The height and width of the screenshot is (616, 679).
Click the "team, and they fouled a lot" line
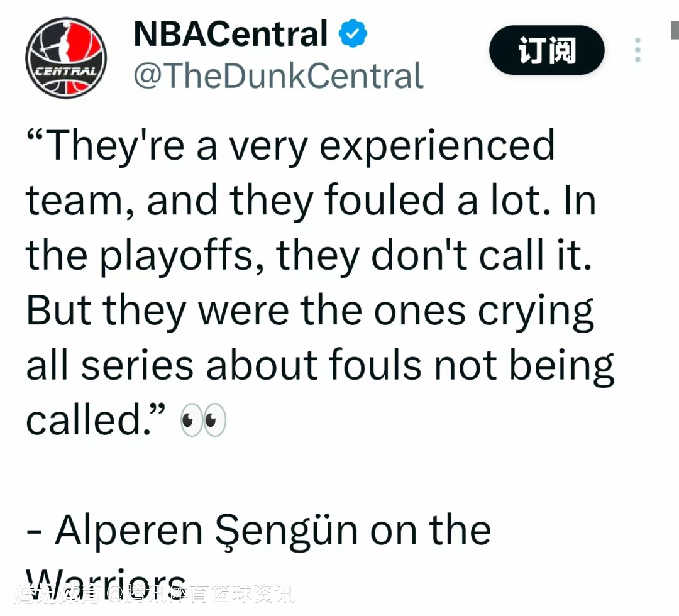tap(311, 201)
